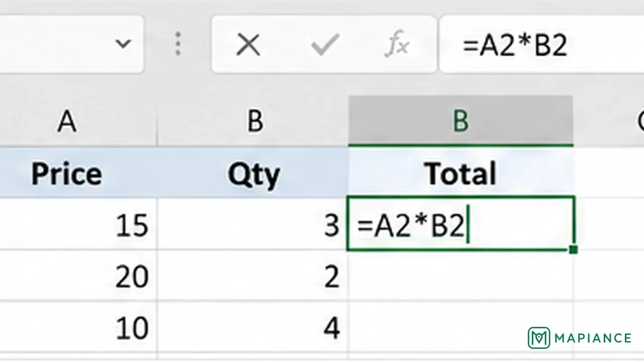Select the empty Total cell beside Qty 2
The width and height of the screenshot is (644, 362).
(x=460, y=276)
